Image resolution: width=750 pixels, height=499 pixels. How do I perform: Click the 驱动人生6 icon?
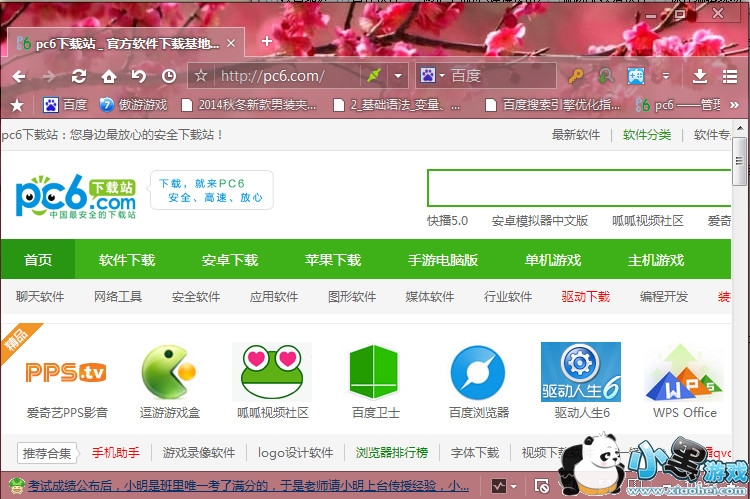tap(581, 372)
